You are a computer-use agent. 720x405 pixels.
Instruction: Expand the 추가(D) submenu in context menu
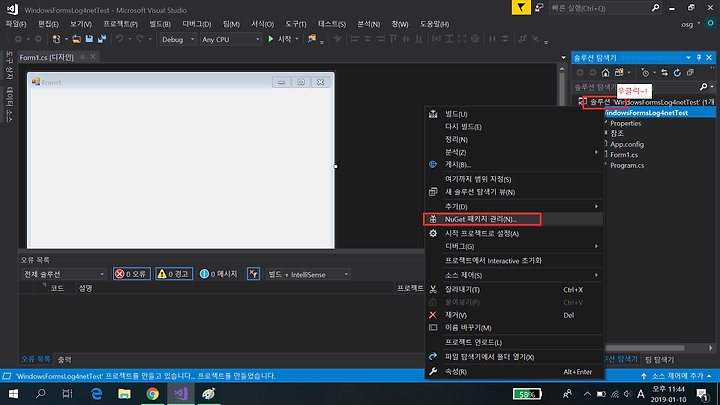[596, 207]
